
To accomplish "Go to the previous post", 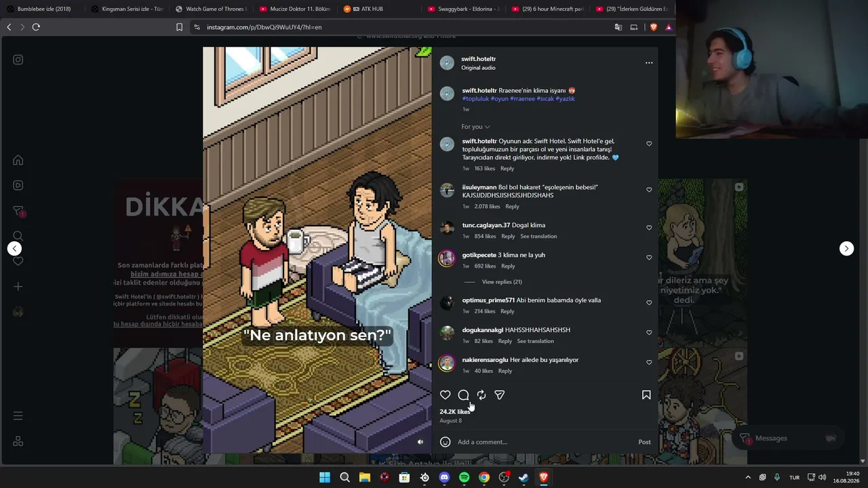I will (14, 249).
